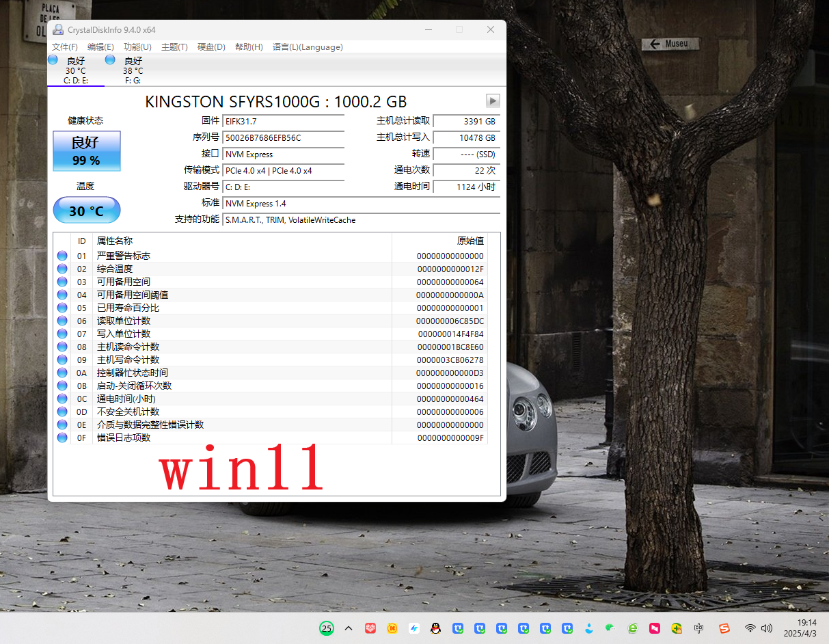Click the 30 °C temperature button

click(87, 211)
